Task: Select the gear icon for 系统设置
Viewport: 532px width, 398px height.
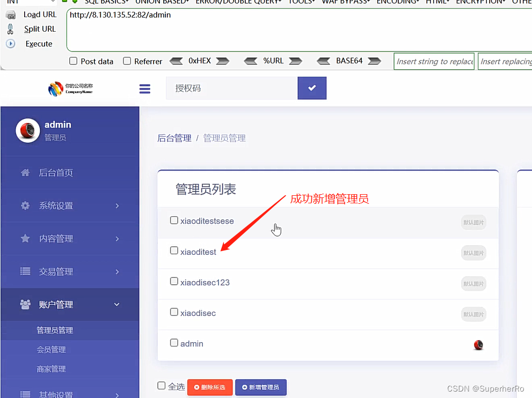Action: click(x=25, y=205)
